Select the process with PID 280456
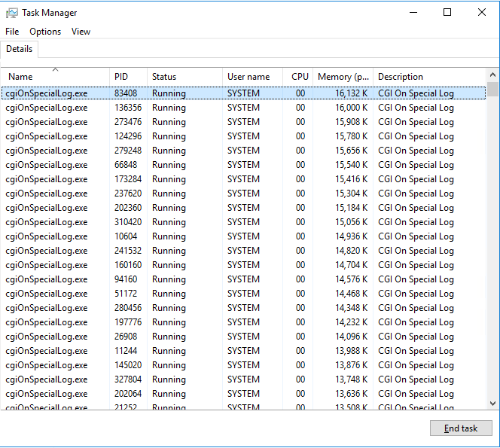 243,308
